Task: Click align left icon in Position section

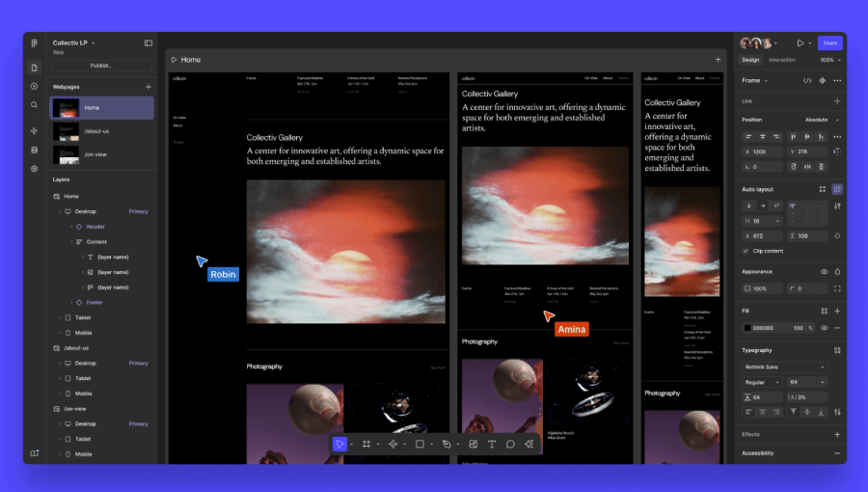Action: [749, 137]
